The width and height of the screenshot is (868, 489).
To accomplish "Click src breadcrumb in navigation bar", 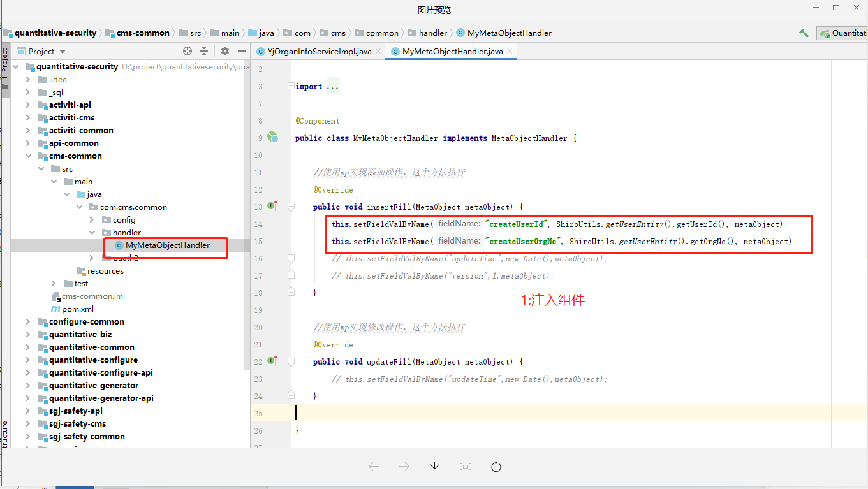I will [x=190, y=33].
